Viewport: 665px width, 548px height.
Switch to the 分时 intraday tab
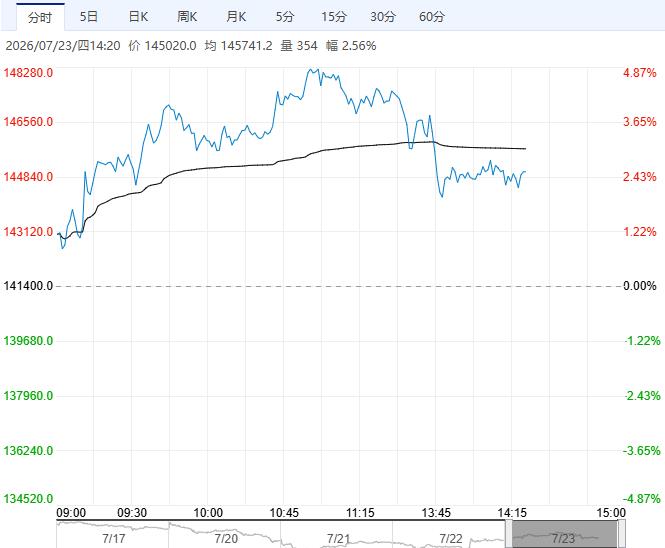tap(40, 17)
